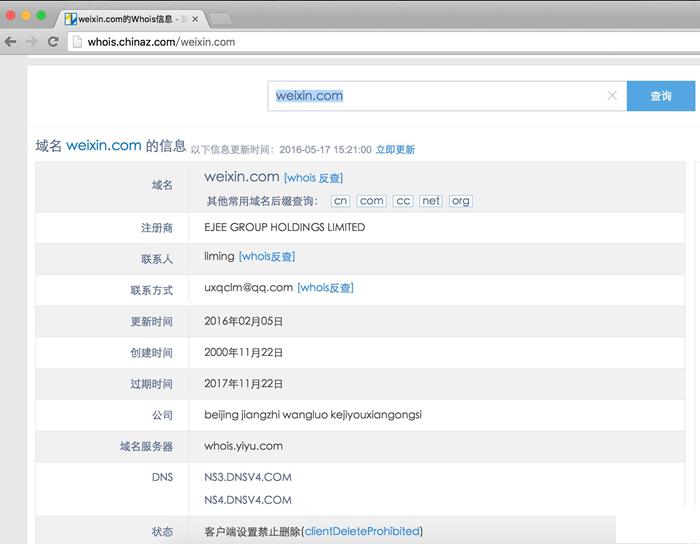Select the cn domain suffix
The image size is (700, 544).
tap(340, 201)
